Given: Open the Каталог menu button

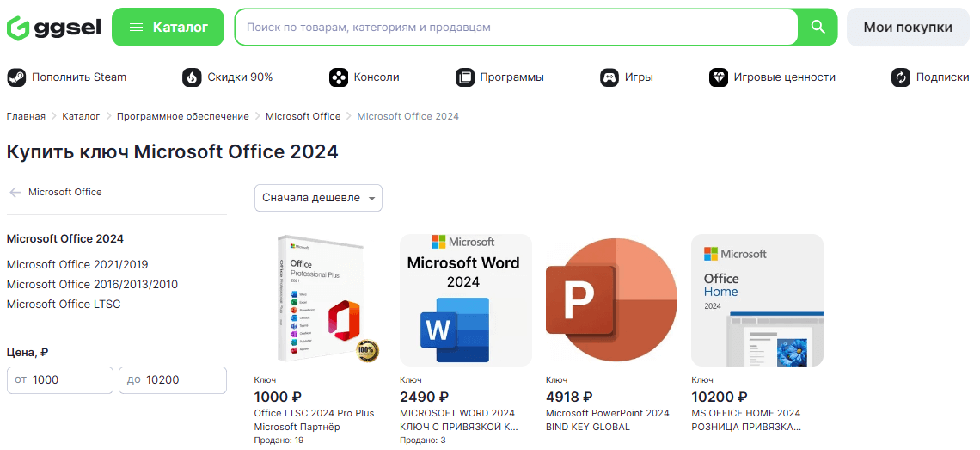Looking at the screenshot, I should point(168,27).
